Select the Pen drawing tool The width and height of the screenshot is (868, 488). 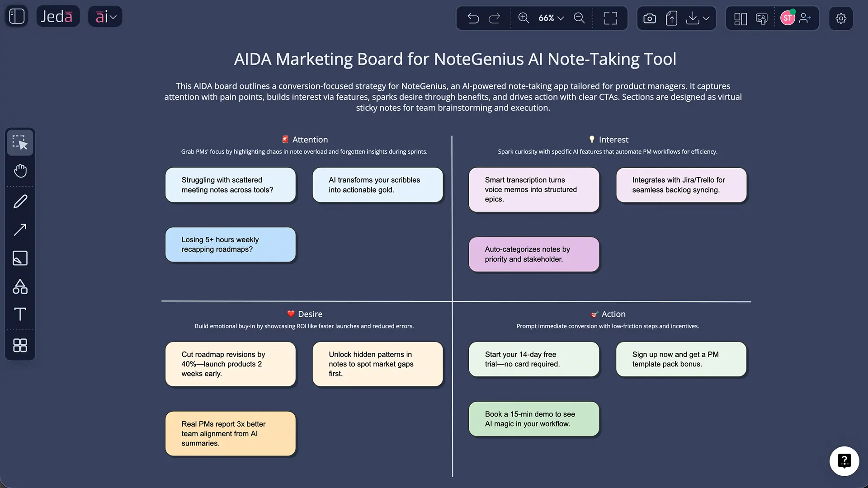[20, 201]
